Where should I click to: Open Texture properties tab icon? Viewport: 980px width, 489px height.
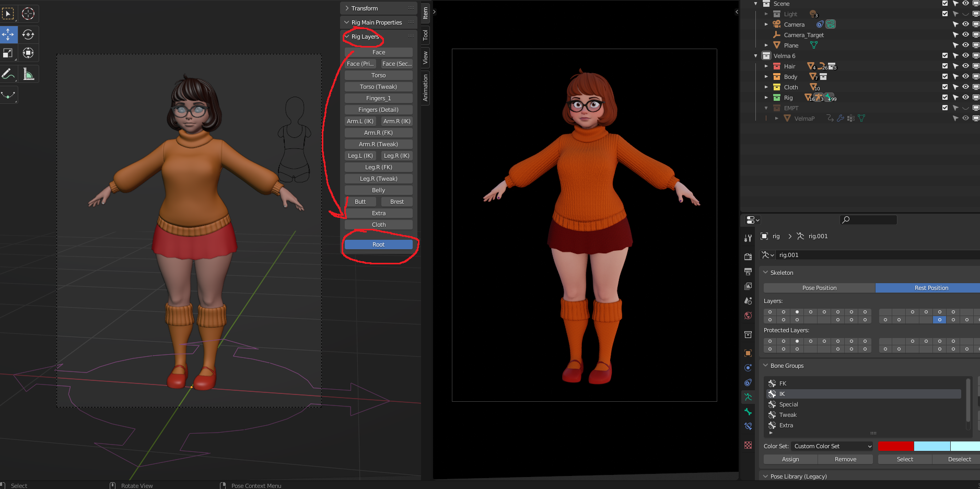tap(748, 445)
